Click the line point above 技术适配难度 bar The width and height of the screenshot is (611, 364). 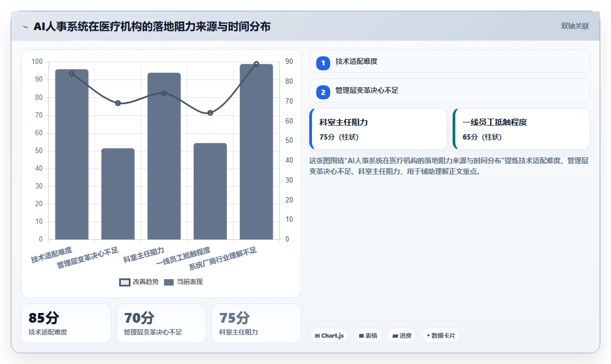click(x=72, y=74)
